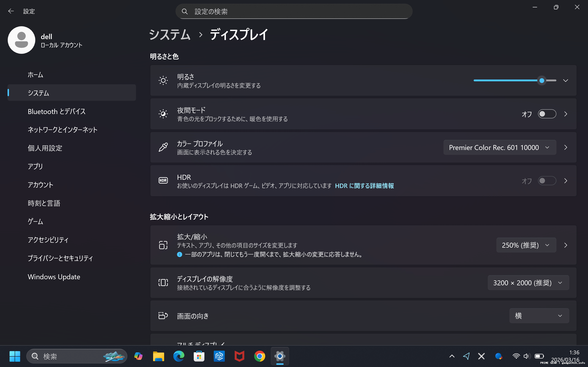The width and height of the screenshot is (588, 367).
Task: Open Microsoft Store from the taskbar
Action: tap(199, 356)
